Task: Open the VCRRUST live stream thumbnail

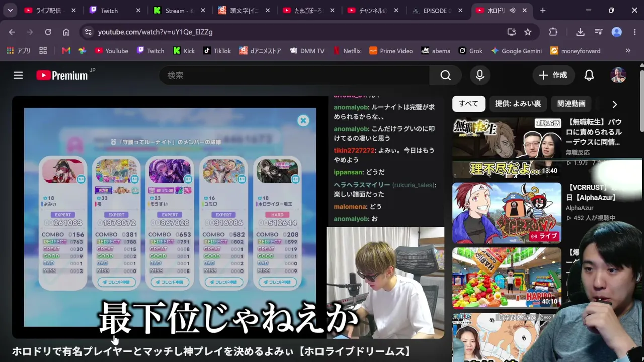Action: (x=507, y=213)
